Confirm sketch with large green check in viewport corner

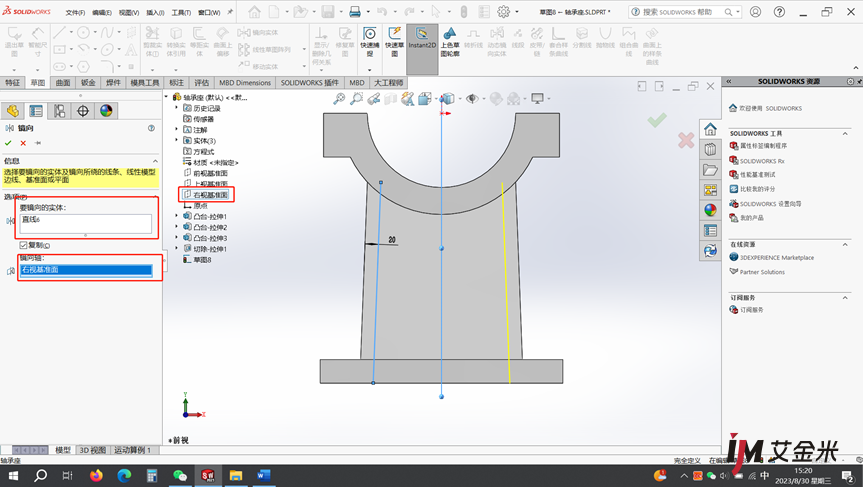pyautogui.click(x=657, y=119)
